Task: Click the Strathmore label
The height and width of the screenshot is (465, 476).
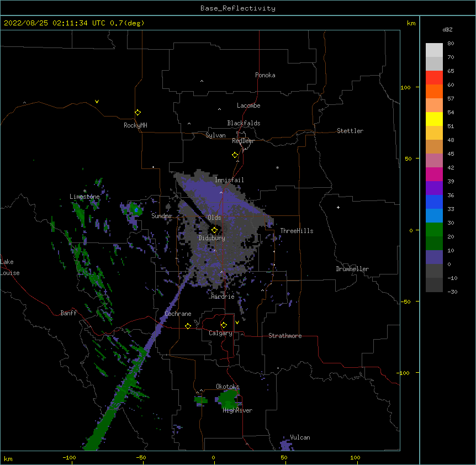Action: pyautogui.click(x=285, y=336)
